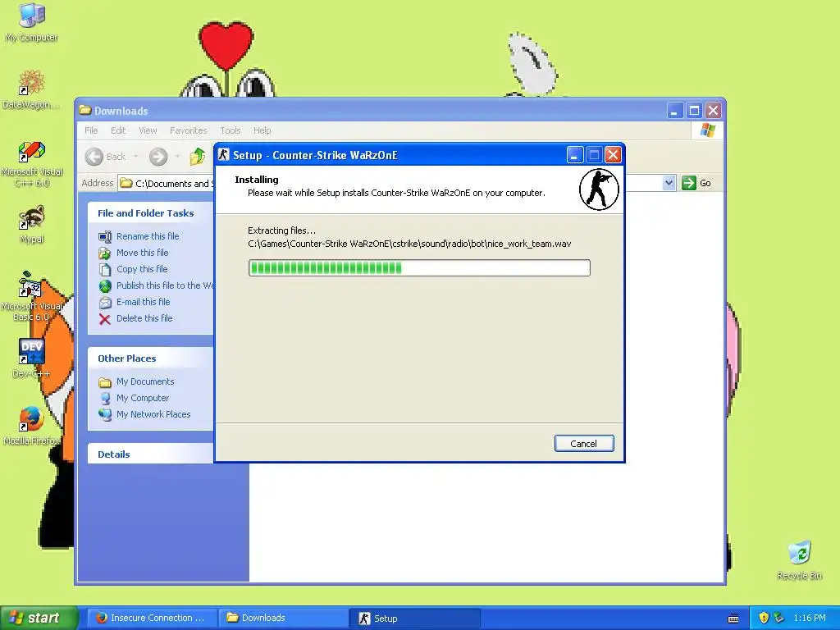Viewport: 840px width, 630px height.
Task: Close the Downloads window
Action: click(x=713, y=111)
